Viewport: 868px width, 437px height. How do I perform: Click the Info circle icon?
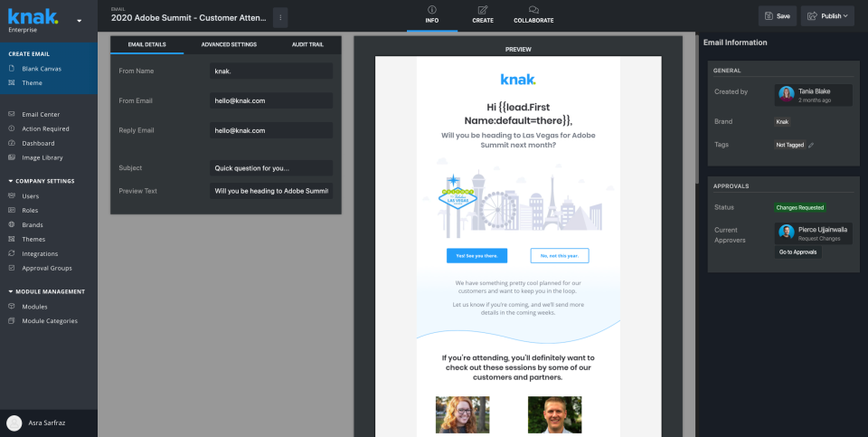[x=432, y=9]
